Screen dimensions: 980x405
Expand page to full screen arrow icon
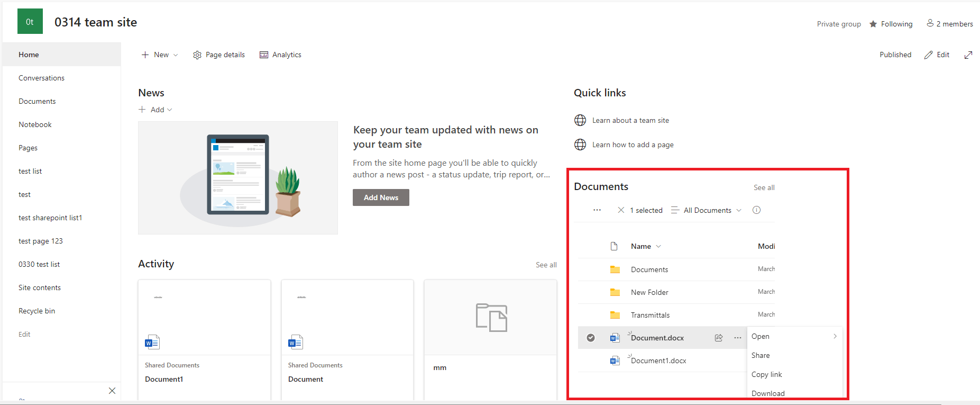[x=968, y=55]
